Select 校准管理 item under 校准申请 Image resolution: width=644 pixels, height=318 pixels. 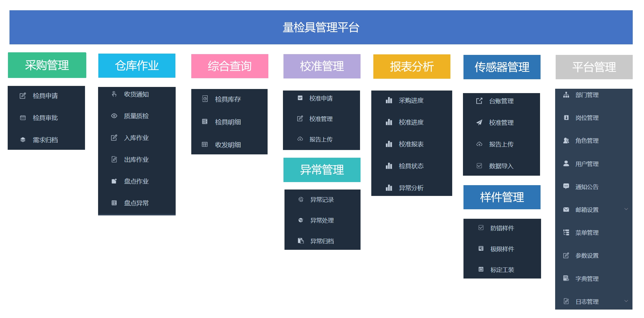click(x=321, y=119)
